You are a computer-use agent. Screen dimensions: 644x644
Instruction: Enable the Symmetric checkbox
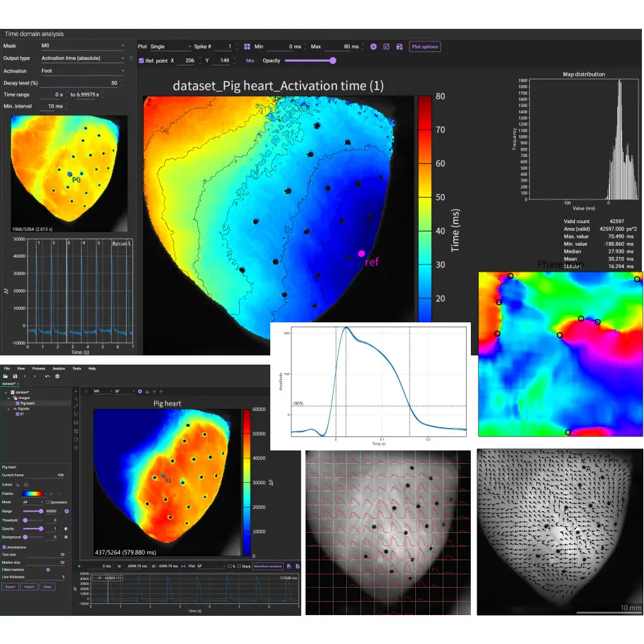[48, 503]
